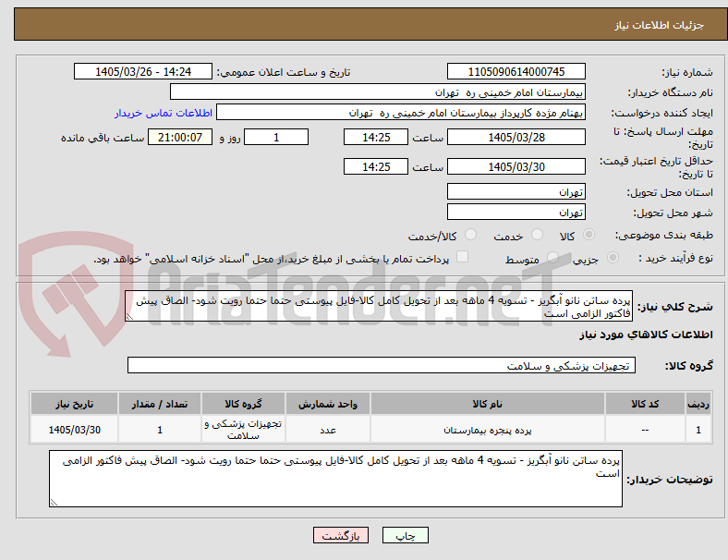Click the resize handle of the توضیحات خریدار textarea

pyautogui.click(x=54, y=503)
